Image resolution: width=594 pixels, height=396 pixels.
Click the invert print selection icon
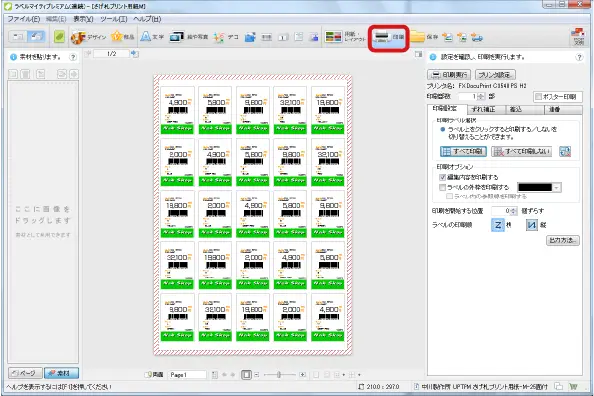[x=565, y=151]
